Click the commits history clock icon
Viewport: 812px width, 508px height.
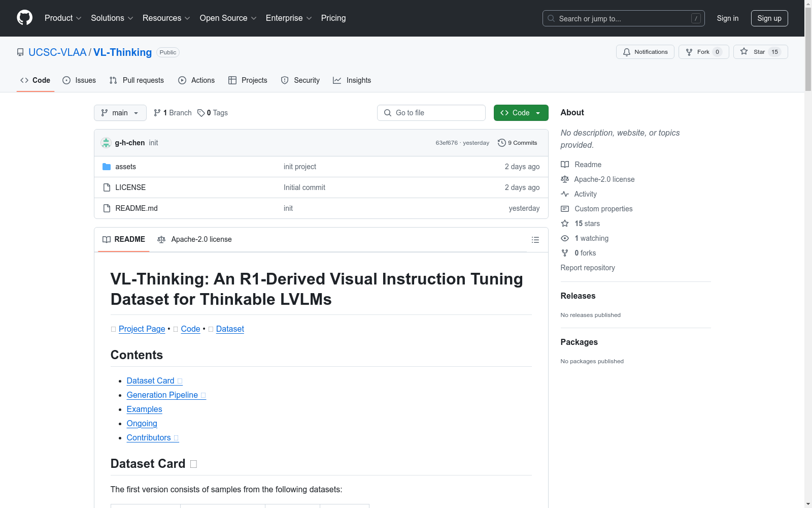(x=502, y=143)
